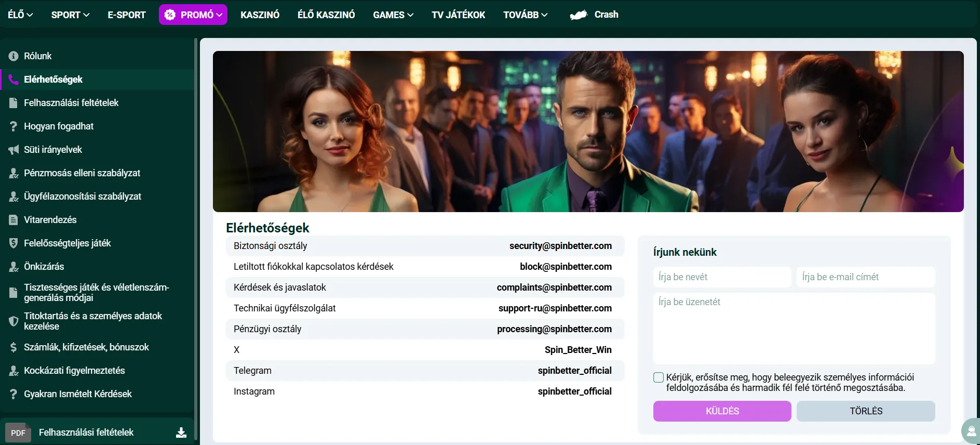Click the percent badge icon in PROMÓ
The width and height of the screenshot is (980, 445).
pos(170,15)
